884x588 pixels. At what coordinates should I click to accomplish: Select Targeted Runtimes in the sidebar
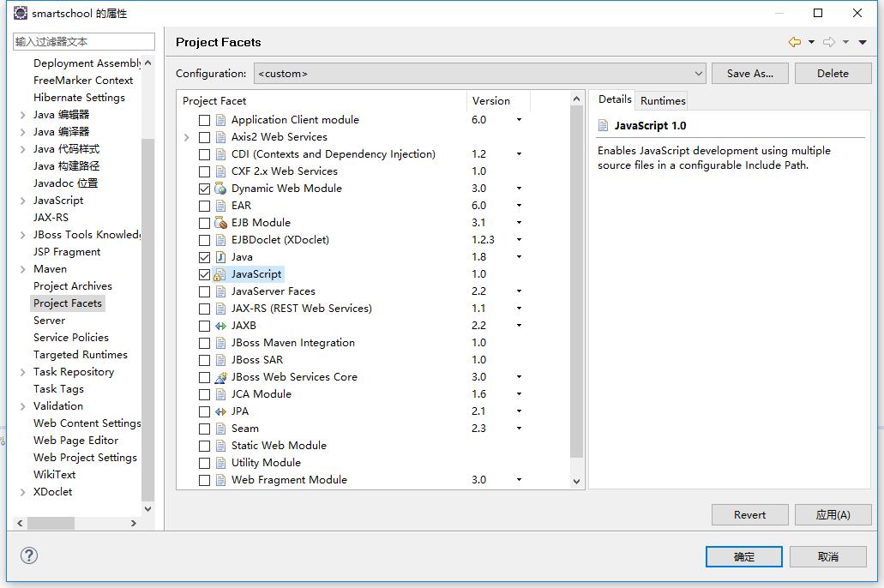pos(80,355)
